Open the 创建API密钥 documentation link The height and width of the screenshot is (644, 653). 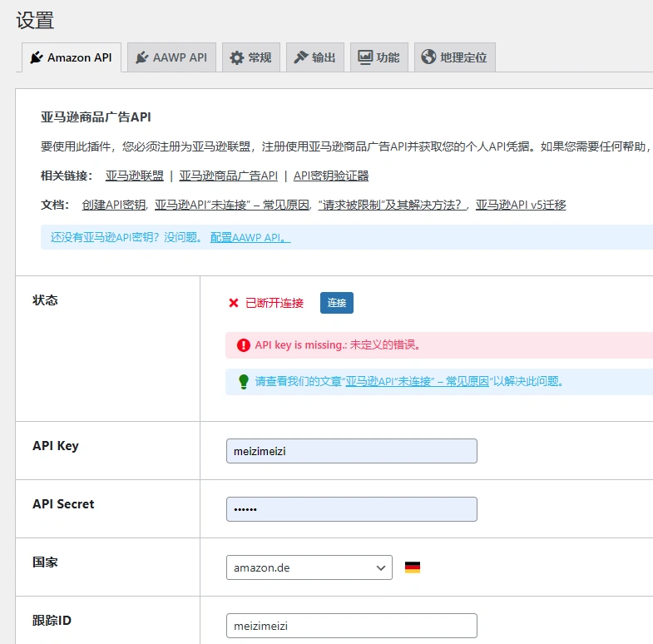coord(114,205)
